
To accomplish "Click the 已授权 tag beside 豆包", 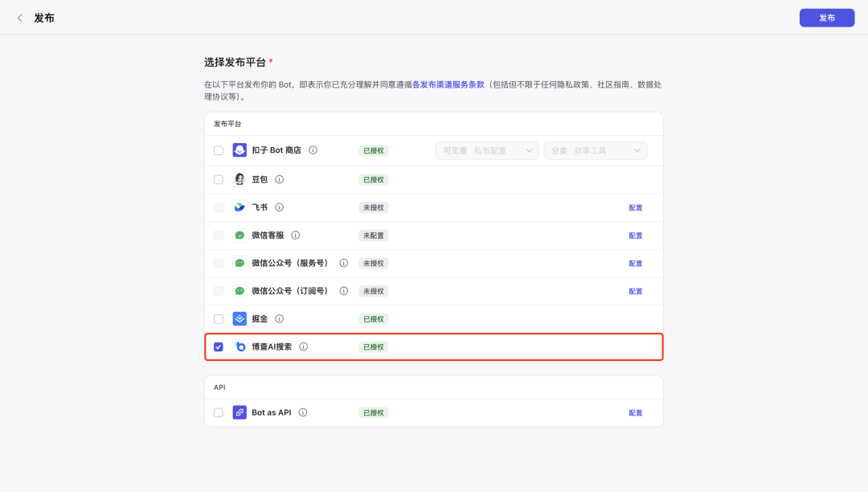I will [374, 180].
